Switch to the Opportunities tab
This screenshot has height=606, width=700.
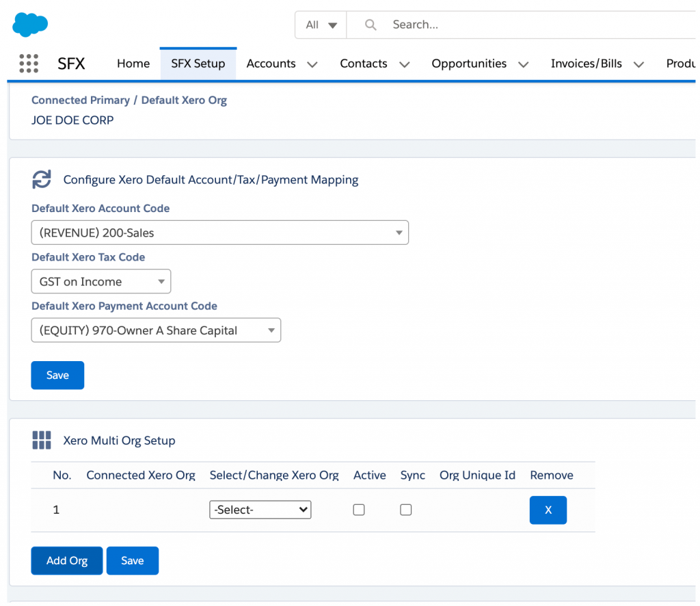[469, 64]
